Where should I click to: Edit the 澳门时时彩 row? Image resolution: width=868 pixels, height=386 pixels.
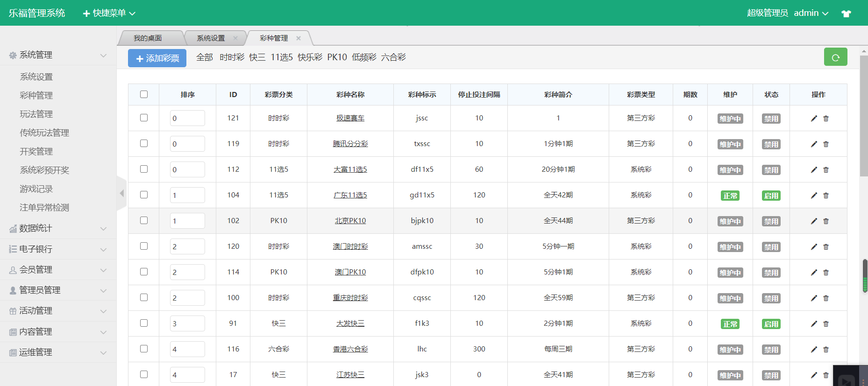[814, 247]
